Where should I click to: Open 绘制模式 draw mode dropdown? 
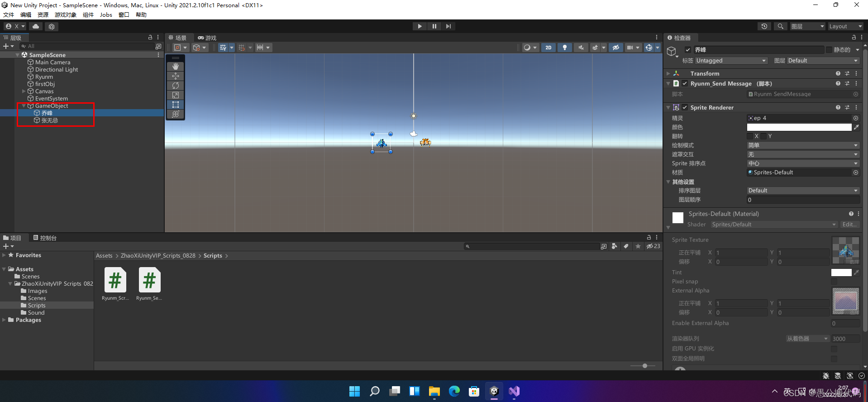pos(803,145)
